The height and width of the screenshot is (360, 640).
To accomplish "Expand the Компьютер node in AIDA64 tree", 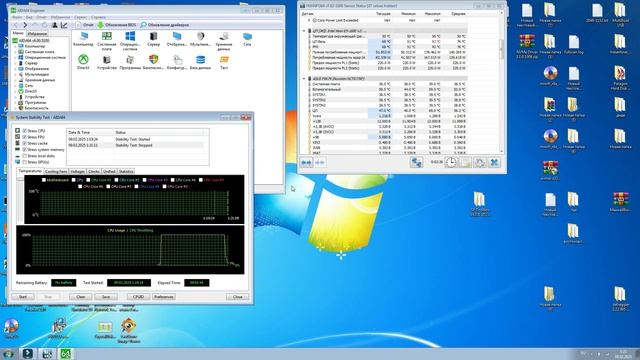I will [x=16, y=46].
